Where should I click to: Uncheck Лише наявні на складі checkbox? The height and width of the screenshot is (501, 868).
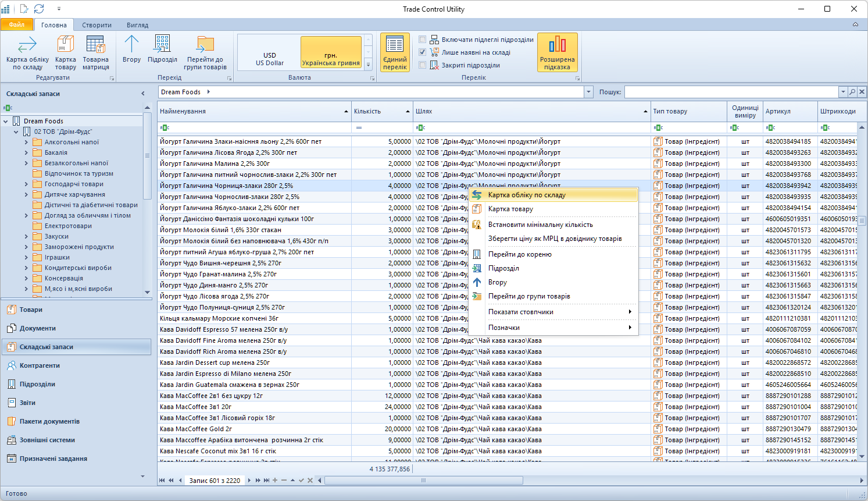click(423, 52)
